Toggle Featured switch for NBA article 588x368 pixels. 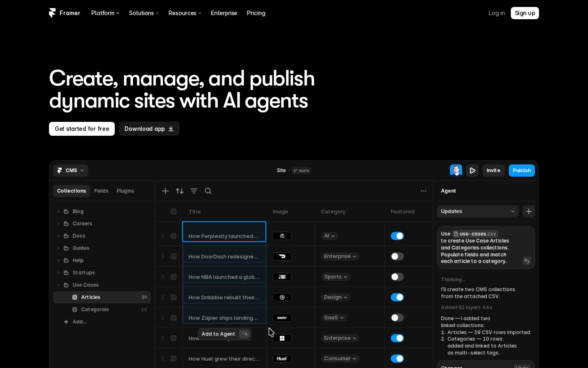[397, 277]
